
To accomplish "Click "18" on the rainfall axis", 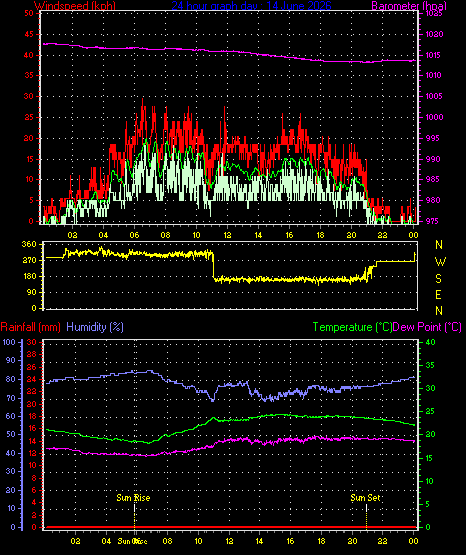I will [32, 416].
